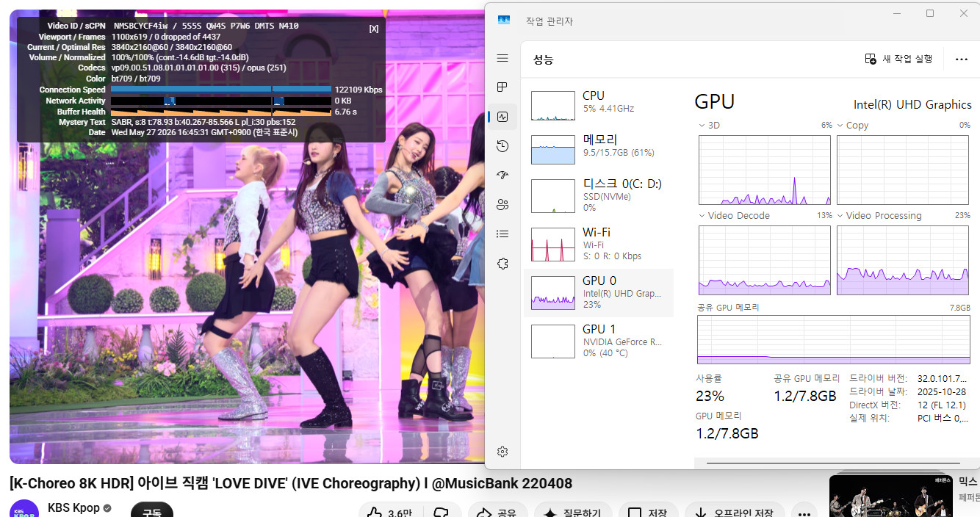
Task: Select the 메모리 performance item
Action: pyautogui.click(x=599, y=150)
